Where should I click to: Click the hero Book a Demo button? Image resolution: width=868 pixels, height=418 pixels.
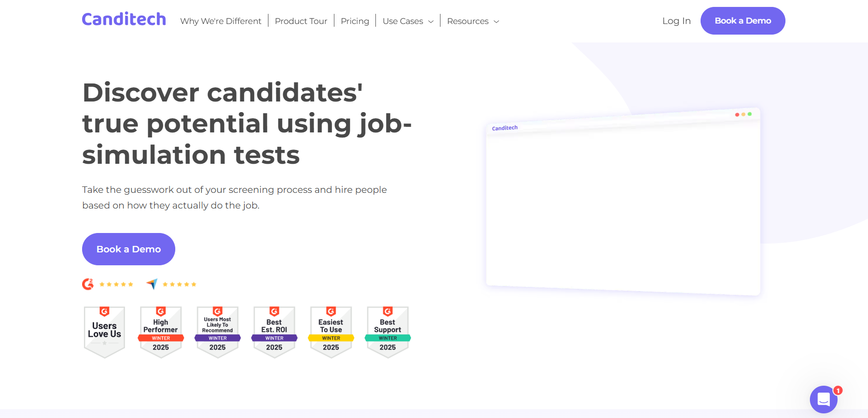pyautogui.click(x=129, y=249)
